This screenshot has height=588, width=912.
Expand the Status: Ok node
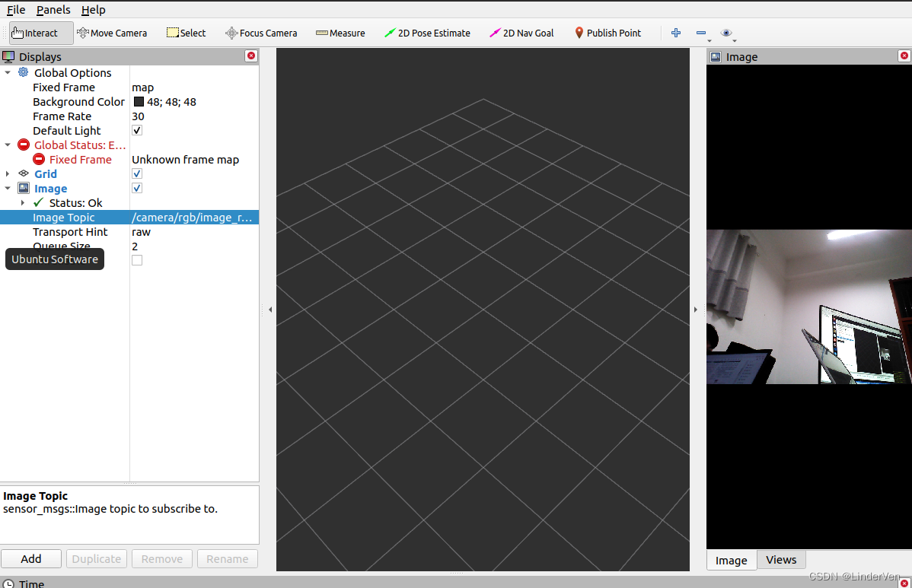click(x=23, y=203)
